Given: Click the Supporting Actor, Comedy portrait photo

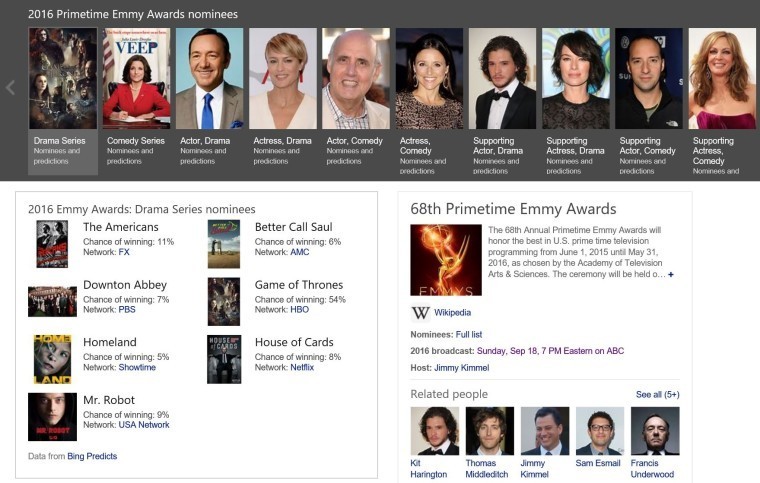Looking at the screenshot, I should 649,78.
